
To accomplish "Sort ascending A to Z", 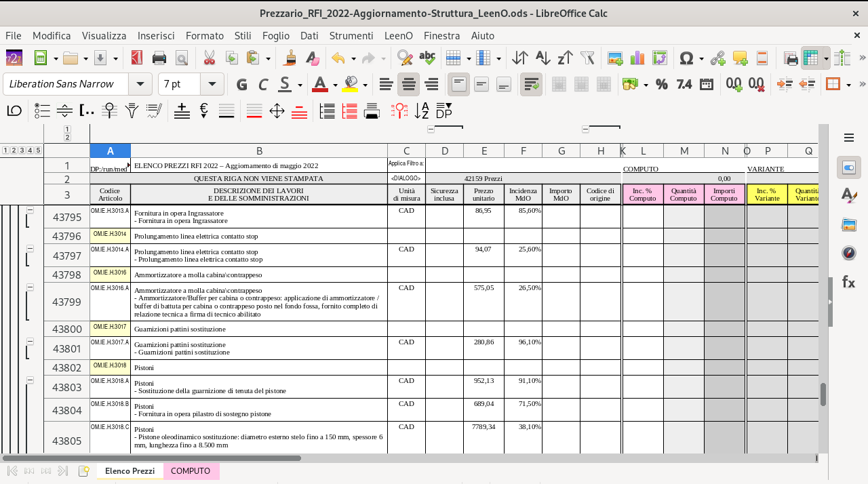I will 542,58.
